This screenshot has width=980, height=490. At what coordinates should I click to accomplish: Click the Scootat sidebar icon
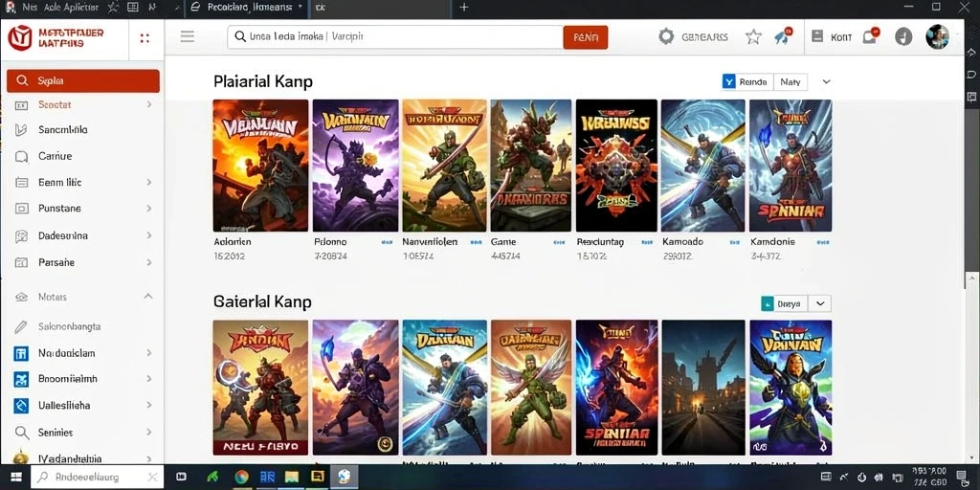point(21,105)
